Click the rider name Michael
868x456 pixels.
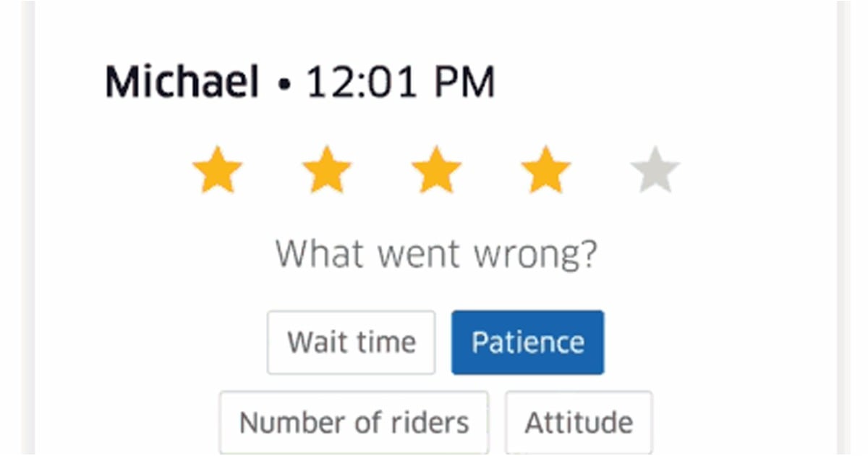point(182,82)
